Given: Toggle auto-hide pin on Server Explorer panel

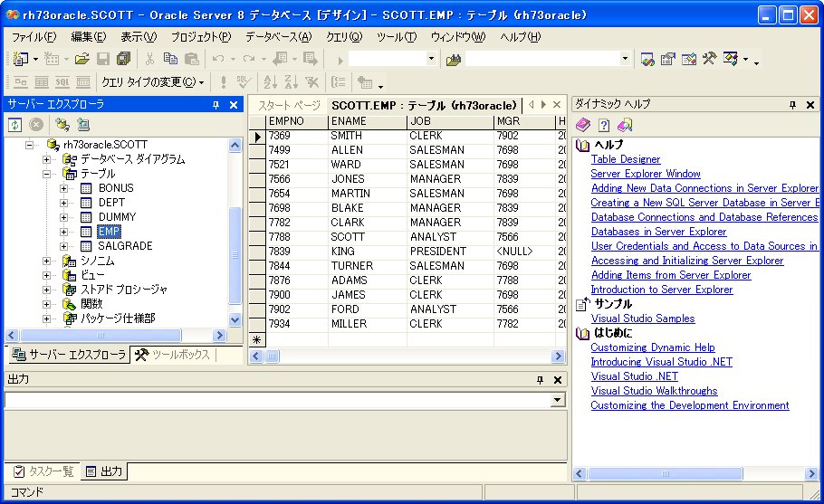Looking at the screenshot, I should pyautogui.click(x=216, y=105).
